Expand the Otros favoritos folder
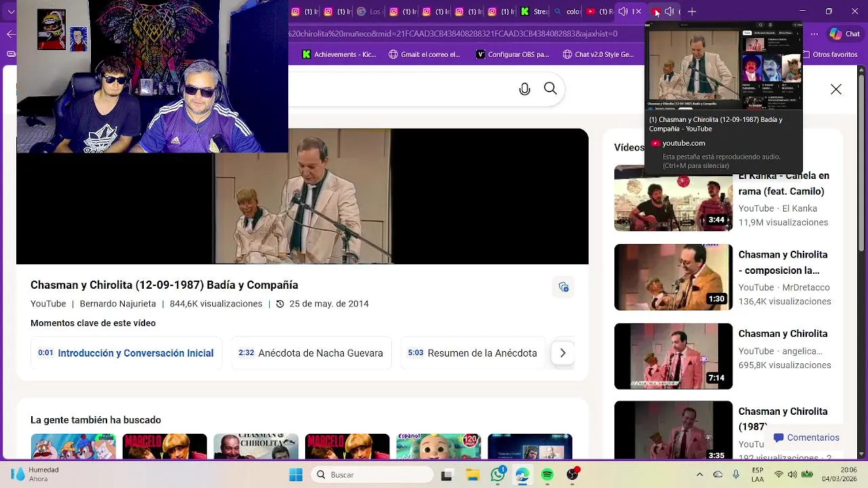Screen dimensions: 868x488 click(829, 54)
